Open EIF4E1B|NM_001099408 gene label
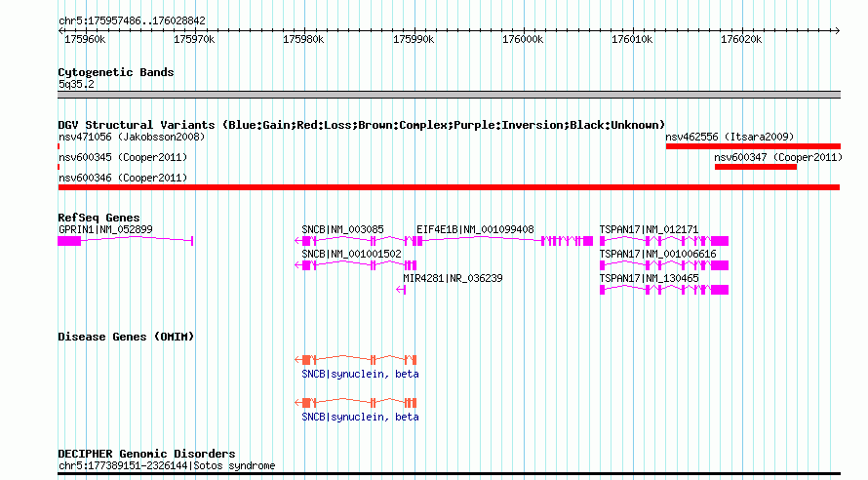 (x=475, y=229)
